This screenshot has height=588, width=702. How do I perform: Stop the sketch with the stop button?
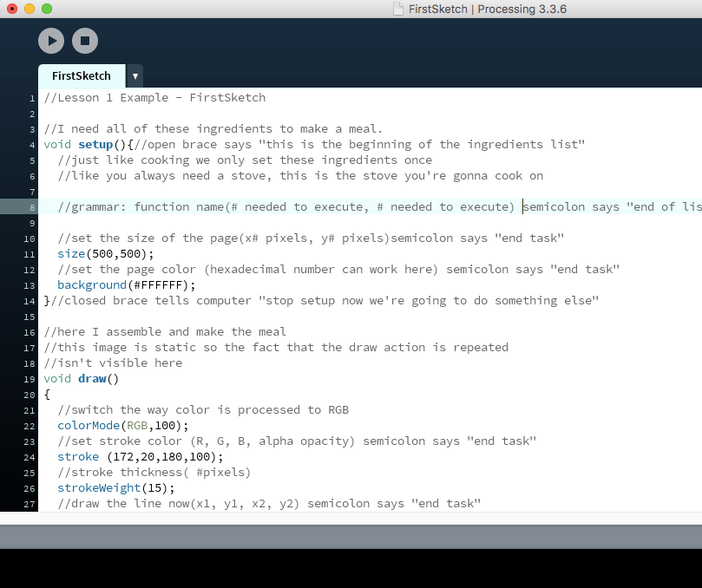pyautogui.click(x=87, y=40)
